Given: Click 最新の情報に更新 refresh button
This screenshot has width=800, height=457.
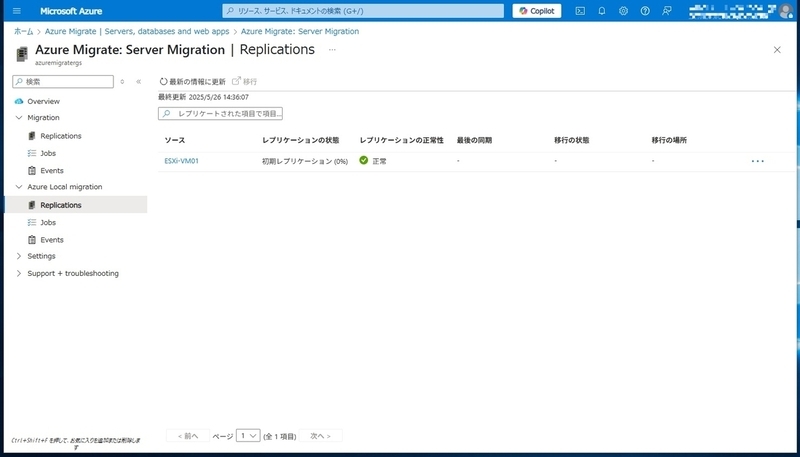Looking at the screenshot, I should tap(192, 82).
